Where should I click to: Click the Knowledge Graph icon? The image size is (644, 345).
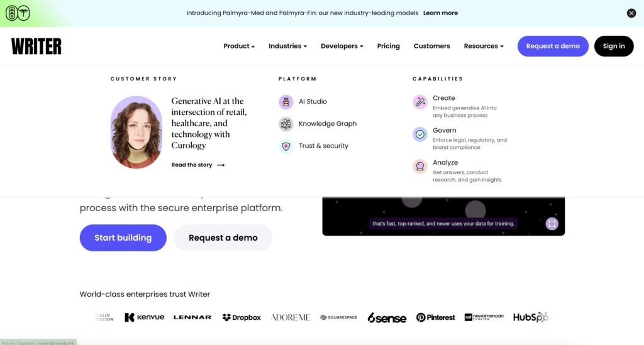286,124
